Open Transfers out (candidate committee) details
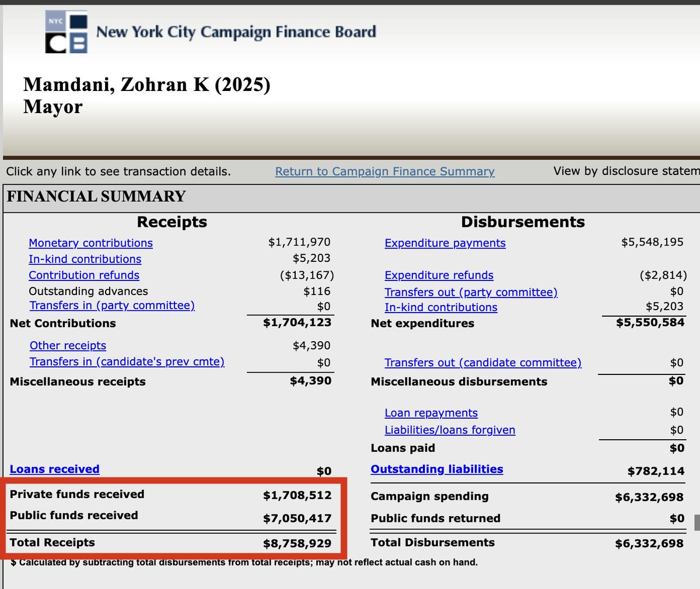This screenshot has width=700, height=589. [483, 362]
